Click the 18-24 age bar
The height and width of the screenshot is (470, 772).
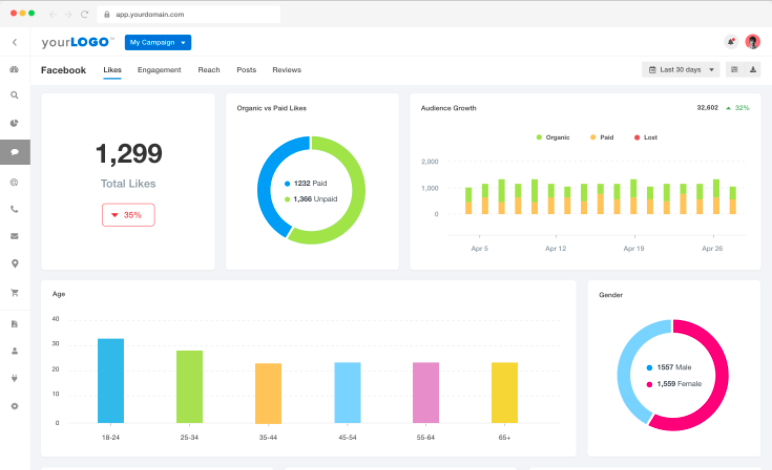111,380
